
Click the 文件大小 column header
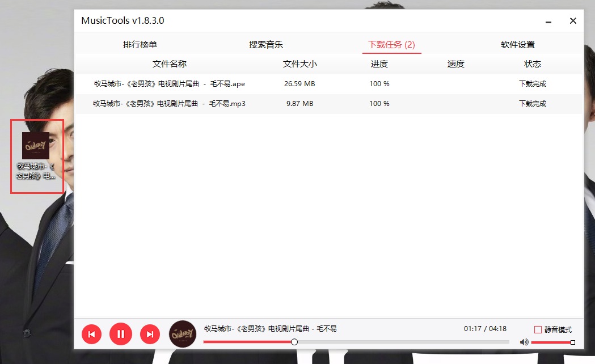[299, 64]
